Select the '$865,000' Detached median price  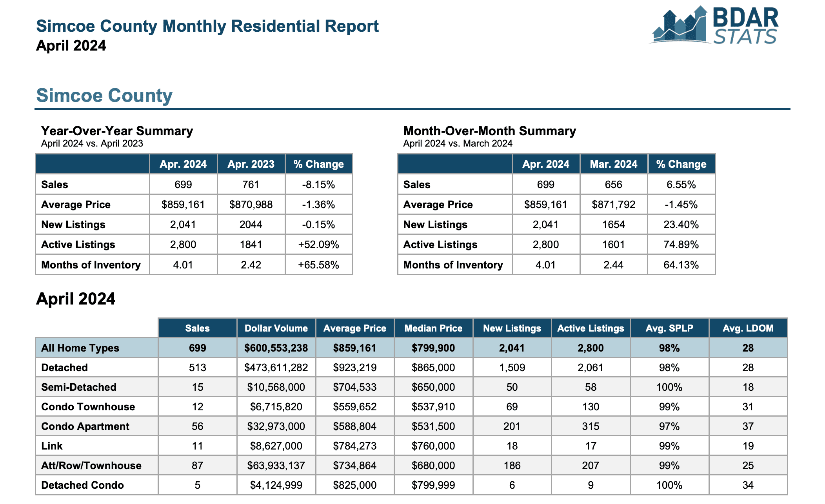pos(434,368)
